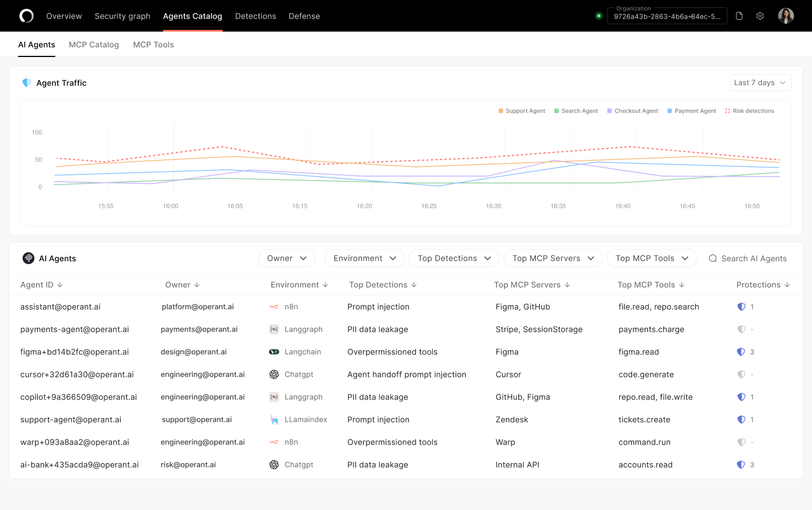The width and height of the screenshot is (812, 510).
Task: Sort by Top MCP Tools column header
Action: point(651,285)
